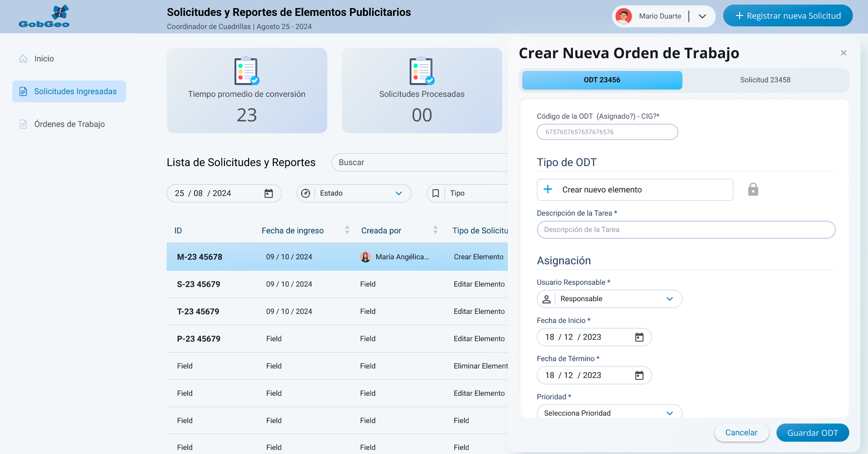Click the GobGeo logo
868x454 pixels.
[44, 16]
